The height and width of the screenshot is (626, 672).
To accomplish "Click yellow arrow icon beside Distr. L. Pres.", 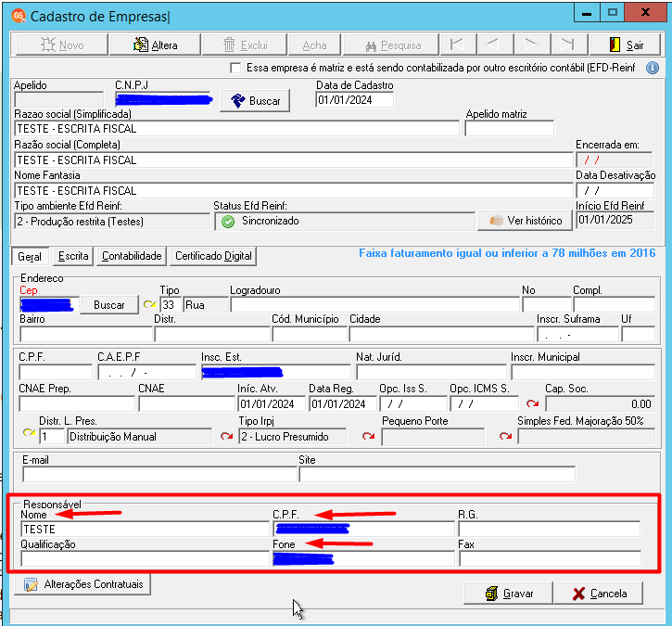I will (29, 432).
